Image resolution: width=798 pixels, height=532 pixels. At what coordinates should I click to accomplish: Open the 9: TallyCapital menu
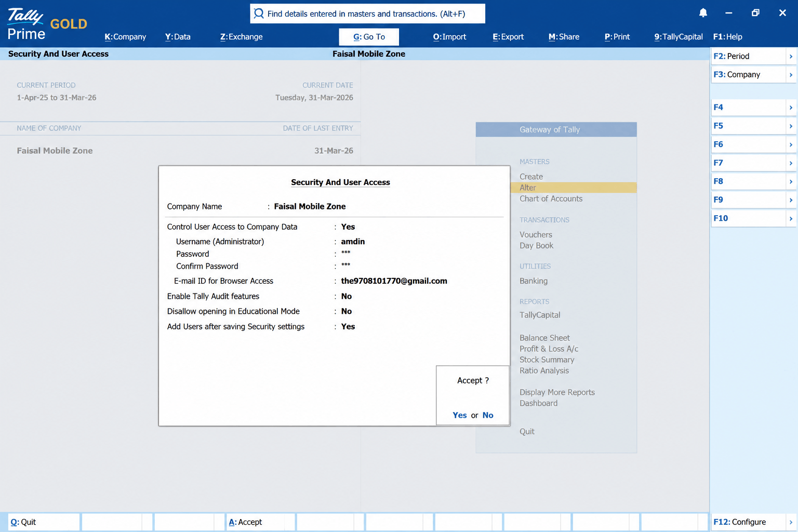tap(679, 37)
